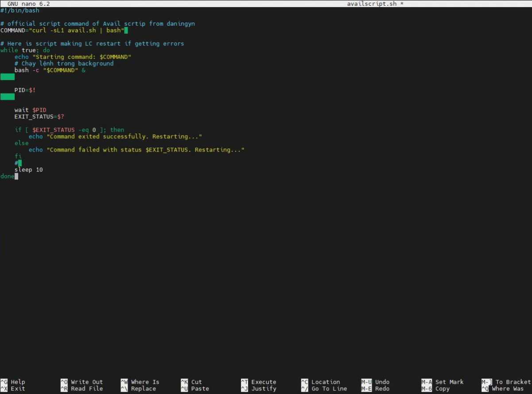Select the ^O Write Out shortcut
Viewport: 532px width, 394px height.
tap(82, 382)
